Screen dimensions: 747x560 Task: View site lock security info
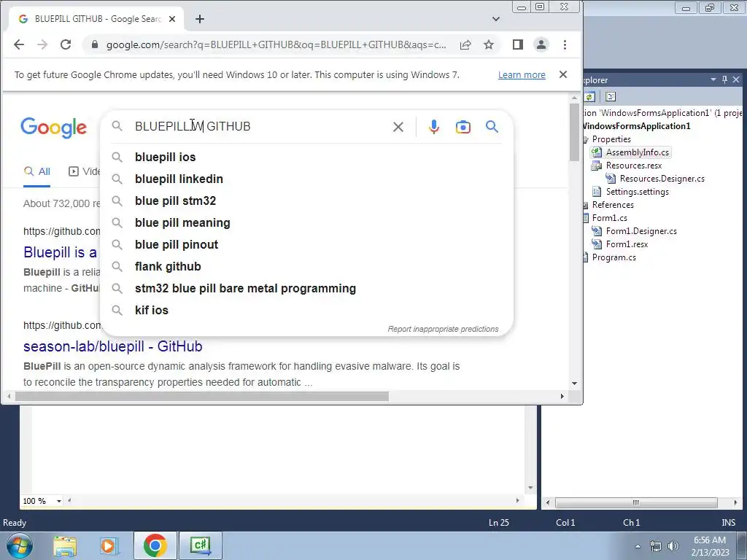click(x=94, y=44)
